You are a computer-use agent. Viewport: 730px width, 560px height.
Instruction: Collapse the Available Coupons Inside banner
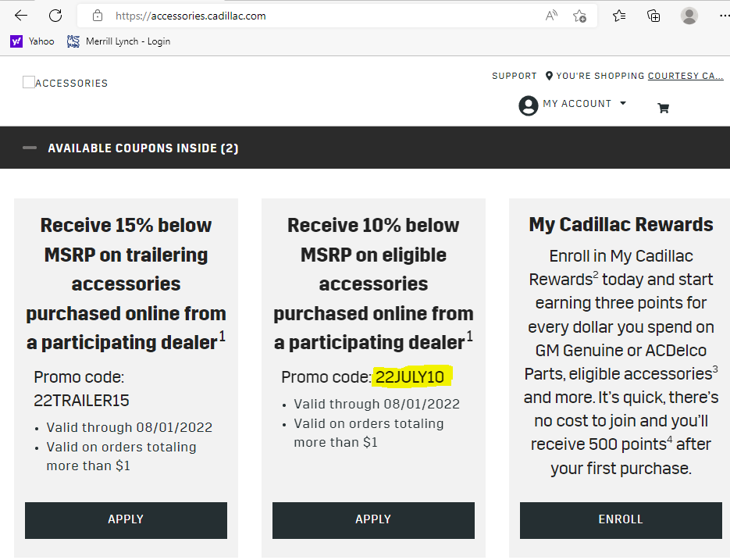tap(30, 148)
